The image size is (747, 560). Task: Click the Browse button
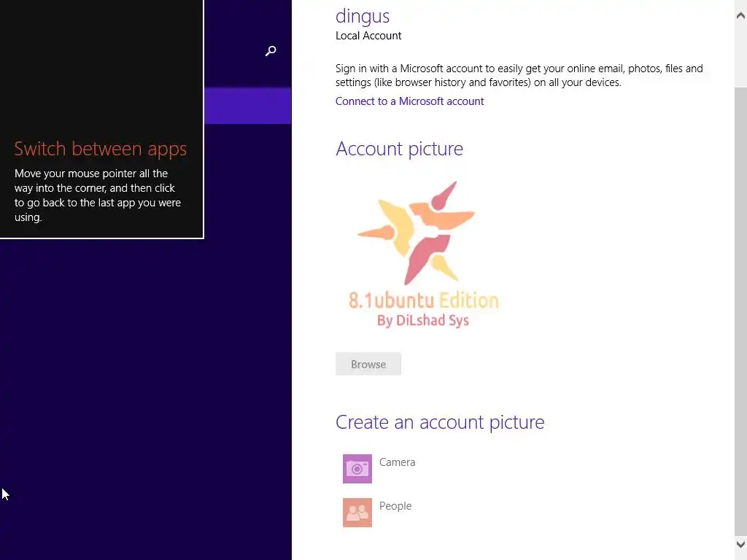[x=368, y=364]
